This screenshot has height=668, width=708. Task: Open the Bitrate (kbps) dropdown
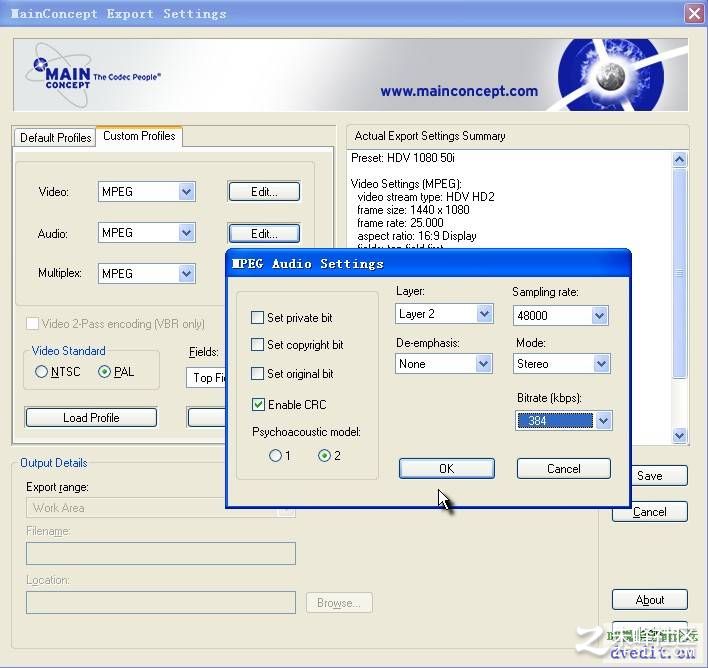tap(603, 421)
